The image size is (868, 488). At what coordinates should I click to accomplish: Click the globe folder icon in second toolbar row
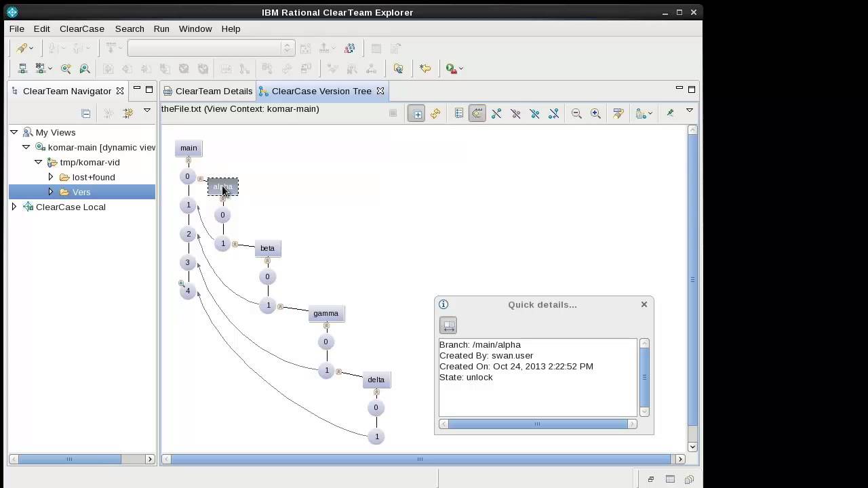(398, 68)
